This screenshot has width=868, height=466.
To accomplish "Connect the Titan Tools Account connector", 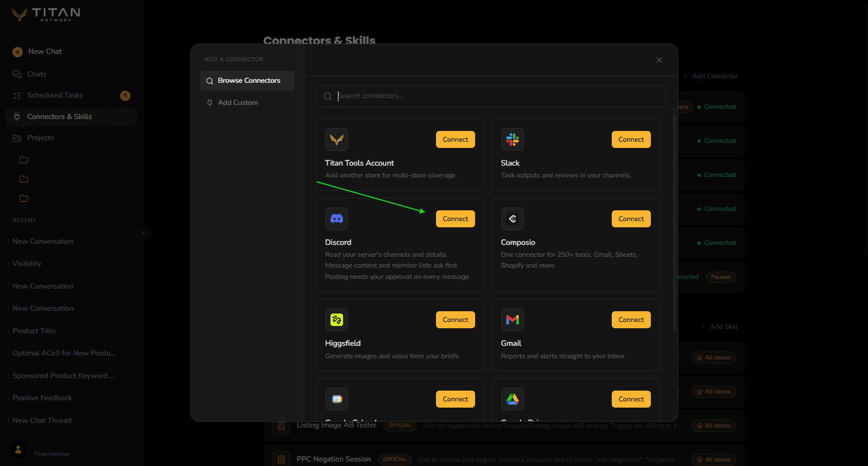I will [x=455, y=139].
